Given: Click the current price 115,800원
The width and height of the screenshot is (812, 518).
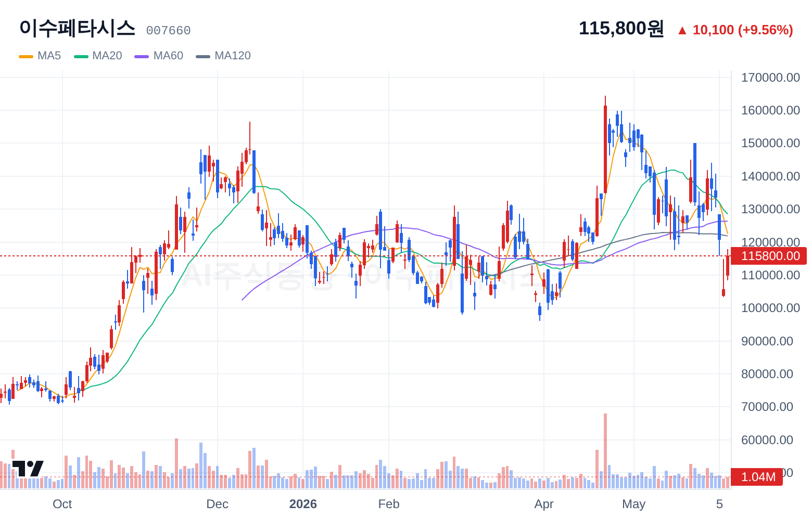Looking at the screenshot, I should (x=621, y=29).
